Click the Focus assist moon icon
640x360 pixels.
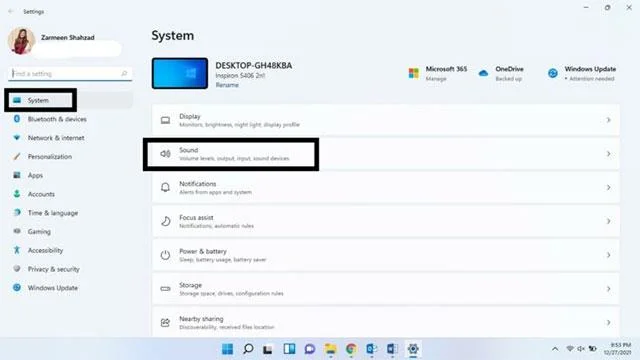[x=165, y=221]
